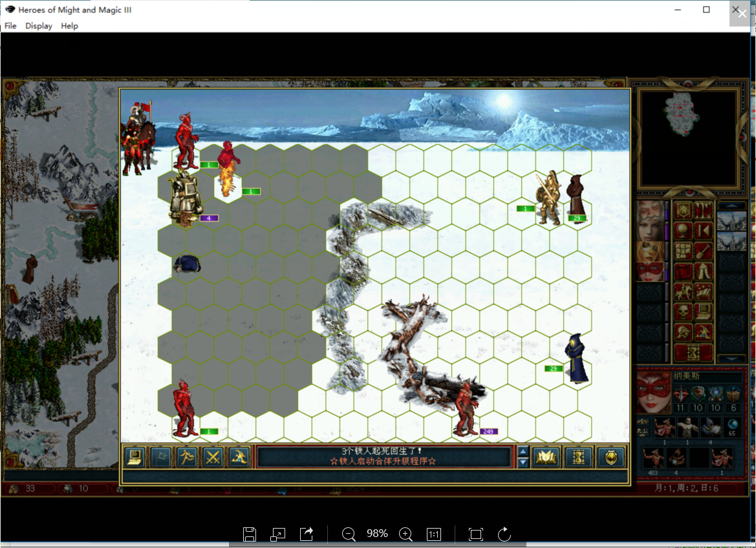
Task: Select the second town thumbnail
Action: 731,241
